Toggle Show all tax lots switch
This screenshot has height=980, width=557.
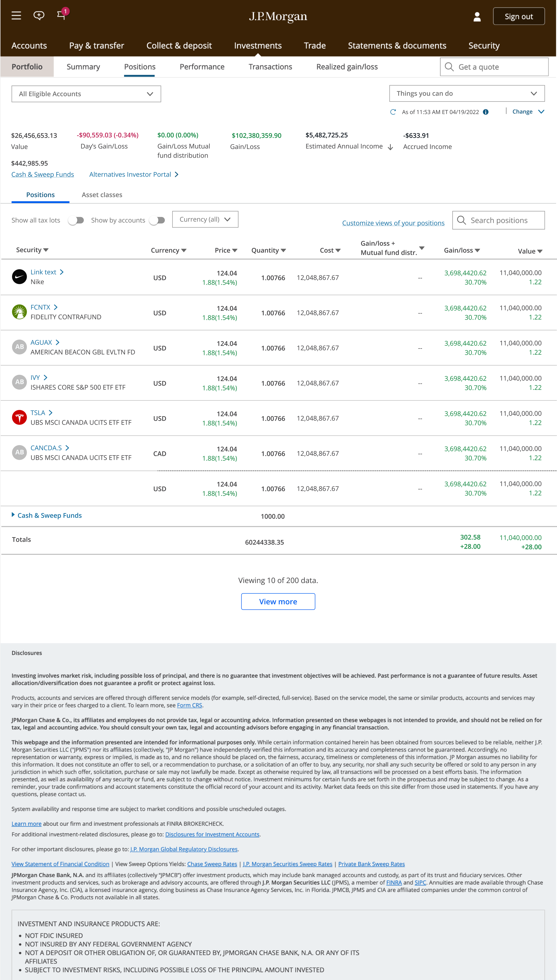point(76,220)
